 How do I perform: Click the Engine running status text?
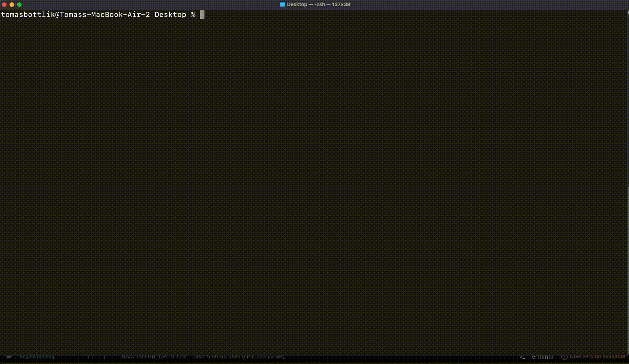[37, 356]
